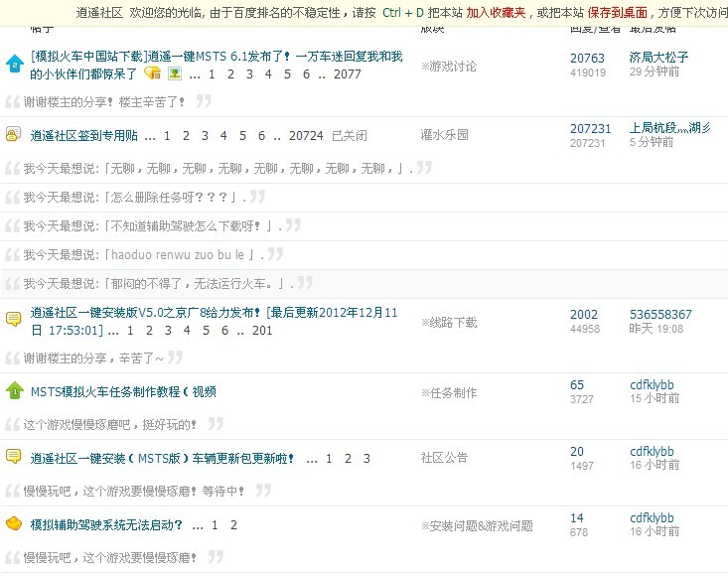Go to page 3 of 车辆更新包 thread

point(366,459)
